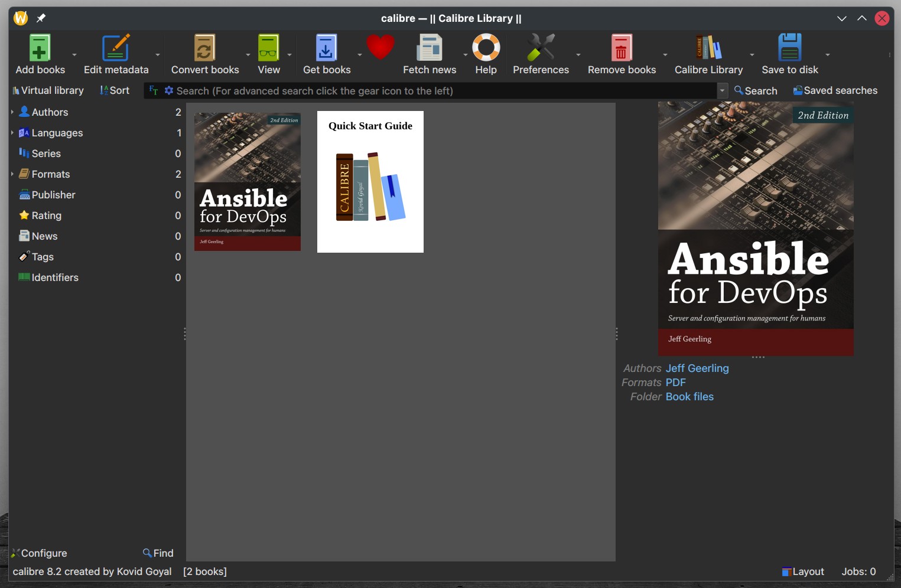Click the Jobs: 0 indicator
901x588 pixels.
(x=858, y=571)
